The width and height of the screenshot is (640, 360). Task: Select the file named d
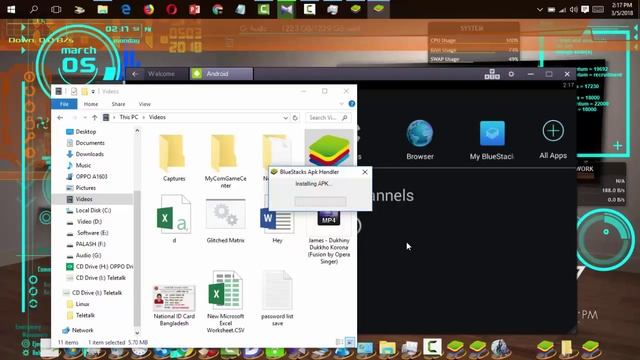click(x=174, y=220)
